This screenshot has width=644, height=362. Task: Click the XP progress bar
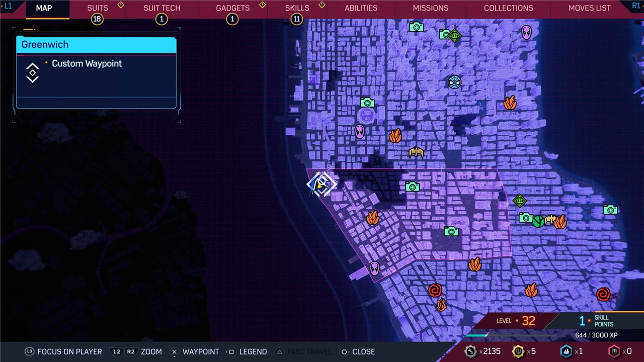pos(476,335)
